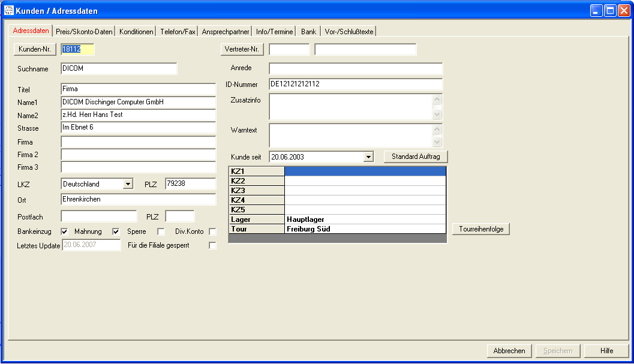Select the KZ2 row value cell
Viewport: 634px width, 364px height.
(365, 181)
